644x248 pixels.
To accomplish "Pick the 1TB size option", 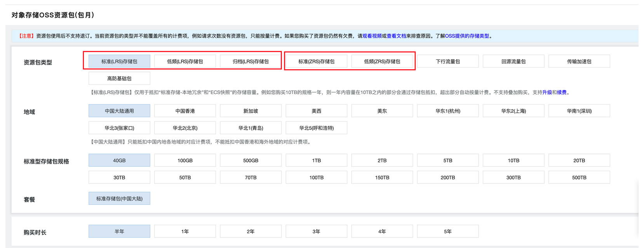I will point(316,160).
